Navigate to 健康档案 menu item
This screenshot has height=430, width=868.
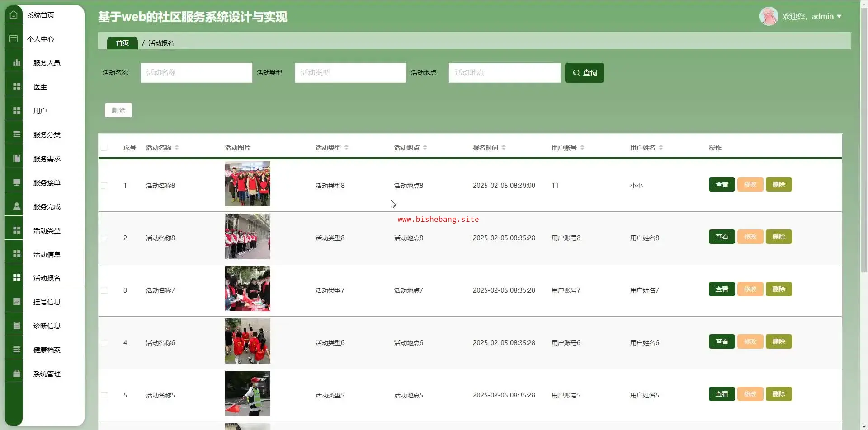click(47, 350)
